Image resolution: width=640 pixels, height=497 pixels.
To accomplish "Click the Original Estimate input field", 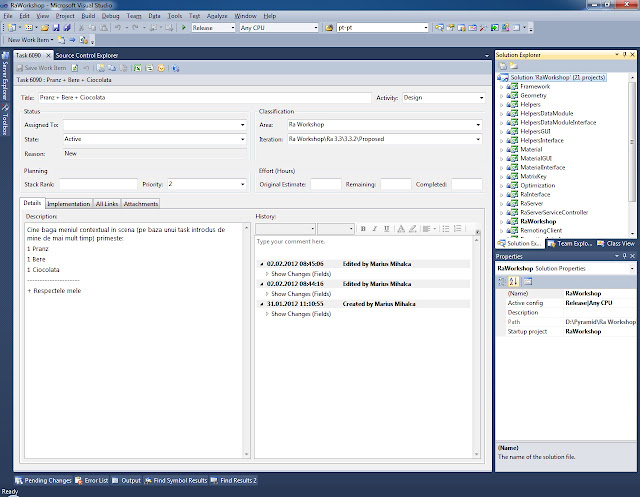I will 326,184.
